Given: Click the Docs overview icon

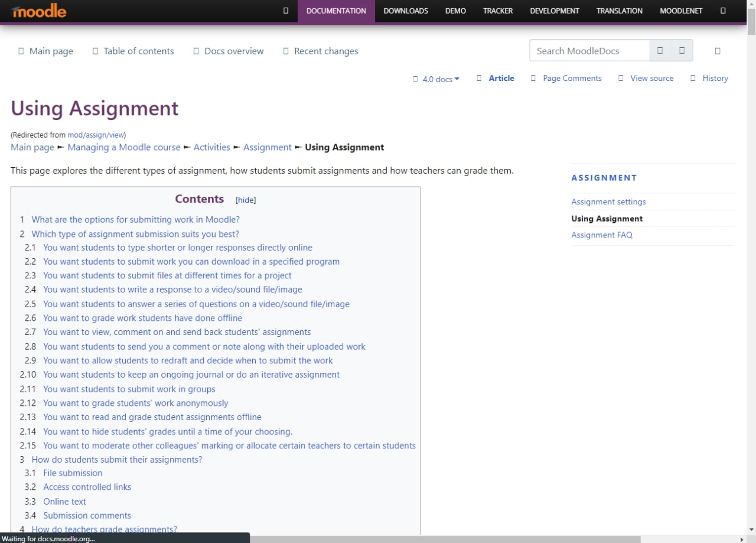Looking at the screenshot, I should [x=197, y=51].
